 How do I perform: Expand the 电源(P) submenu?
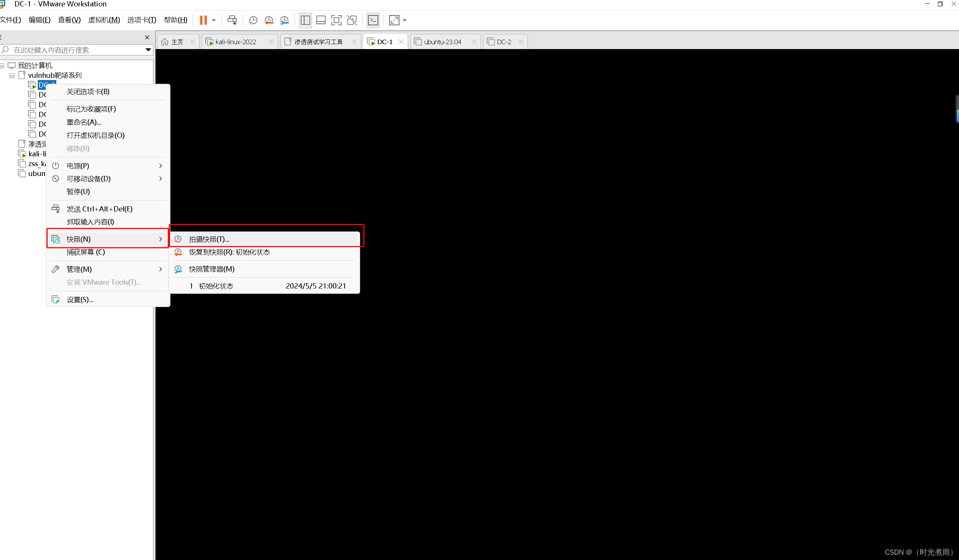point(108,166)
